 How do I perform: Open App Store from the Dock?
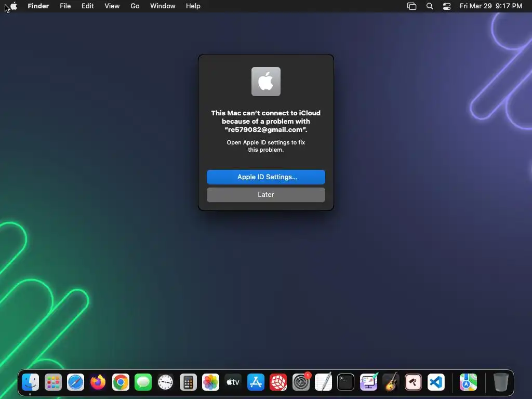[x=256, y=382]
